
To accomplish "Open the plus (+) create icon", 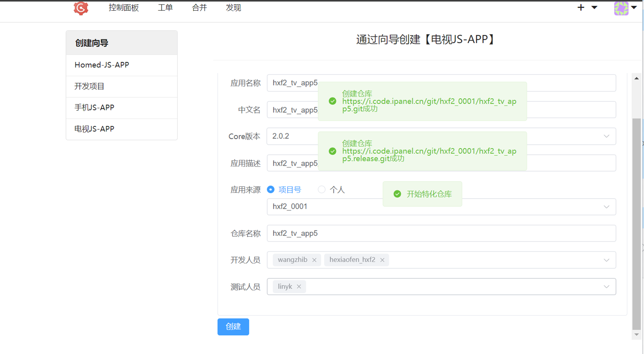I will (581, 7).
